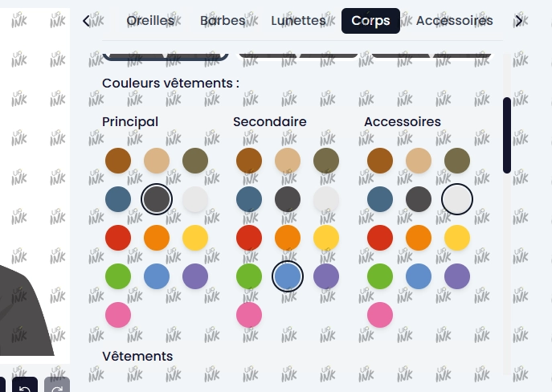Select brown in the Principal column
The height and width of the screenshot is (392, 552).
(x=118, y=161)
